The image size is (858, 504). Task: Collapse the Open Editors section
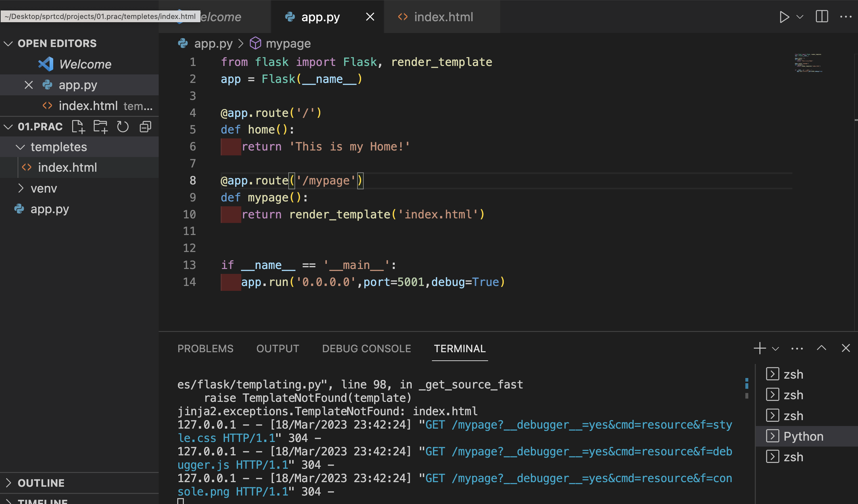coord(8,43)
